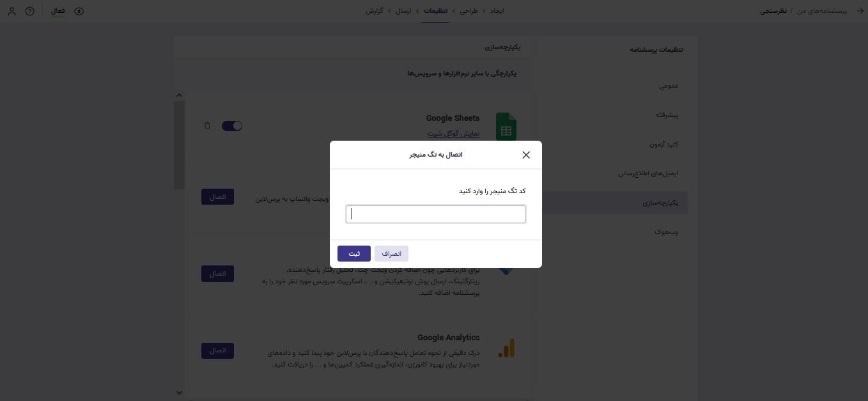Connect Google Analytics with its اتصال button
Viewport: 868px width, 401px height.
coord(217,350)
